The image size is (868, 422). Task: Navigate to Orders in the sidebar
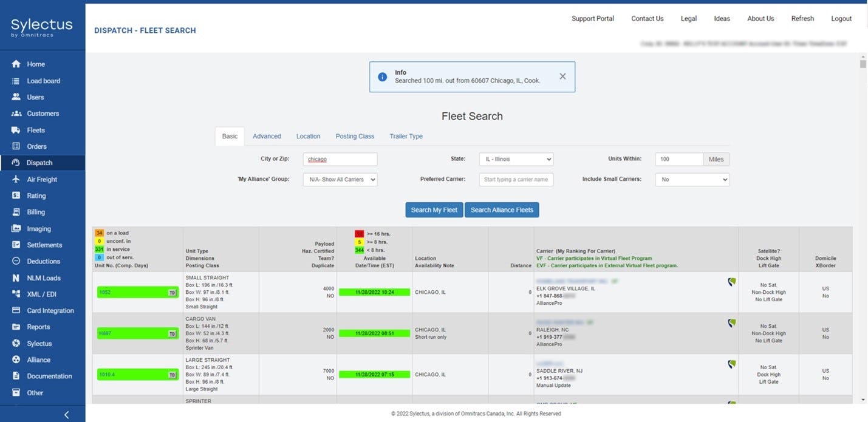pyautogui.click(x=35, y=146)
